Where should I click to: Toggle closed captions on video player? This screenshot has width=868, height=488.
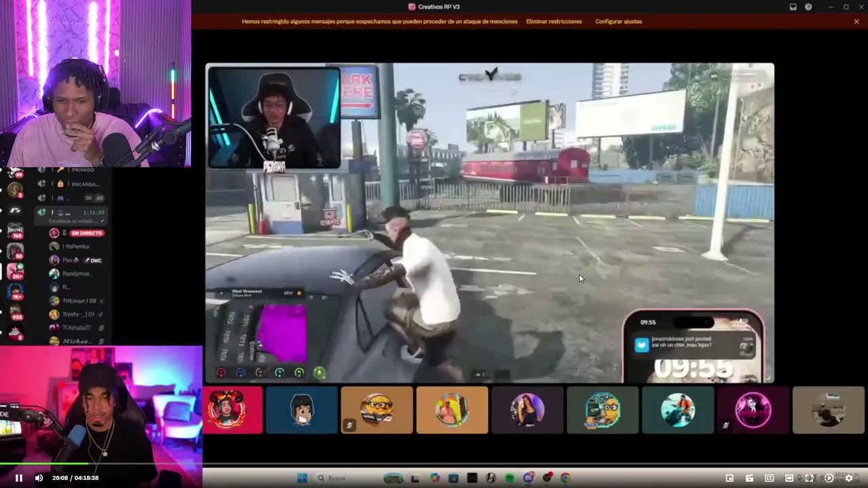coord(769,478)
